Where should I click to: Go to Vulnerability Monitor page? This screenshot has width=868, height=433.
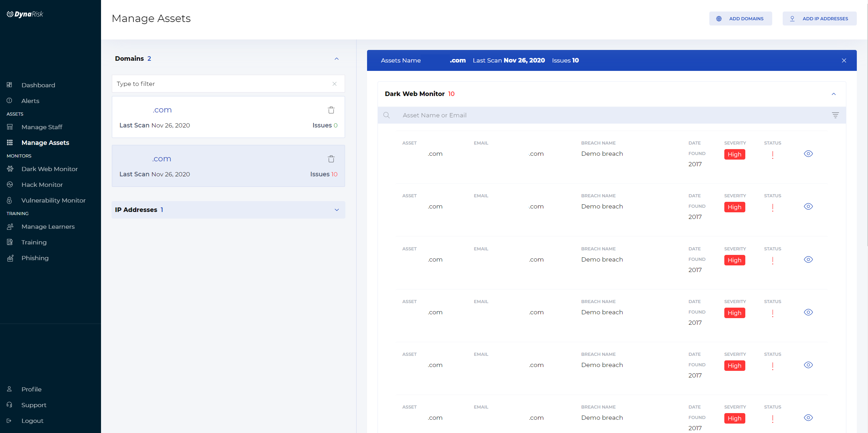click(53, 200)
